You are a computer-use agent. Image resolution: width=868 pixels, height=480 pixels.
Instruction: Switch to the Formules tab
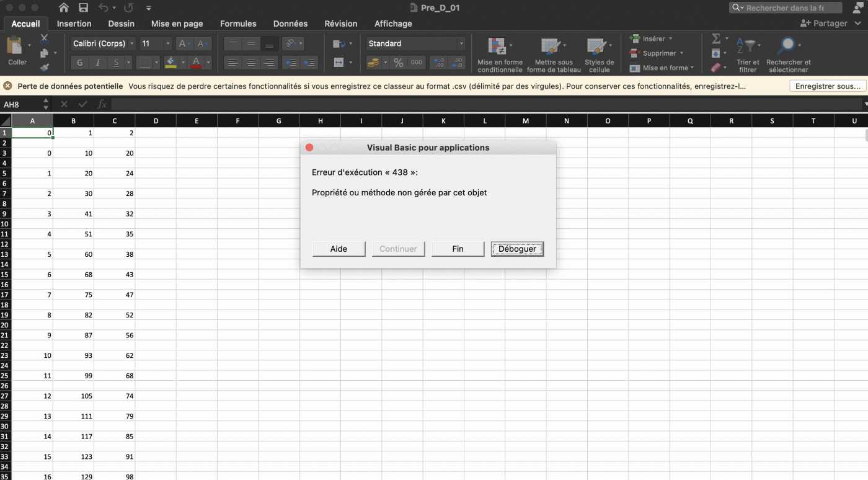coord(238,24)
